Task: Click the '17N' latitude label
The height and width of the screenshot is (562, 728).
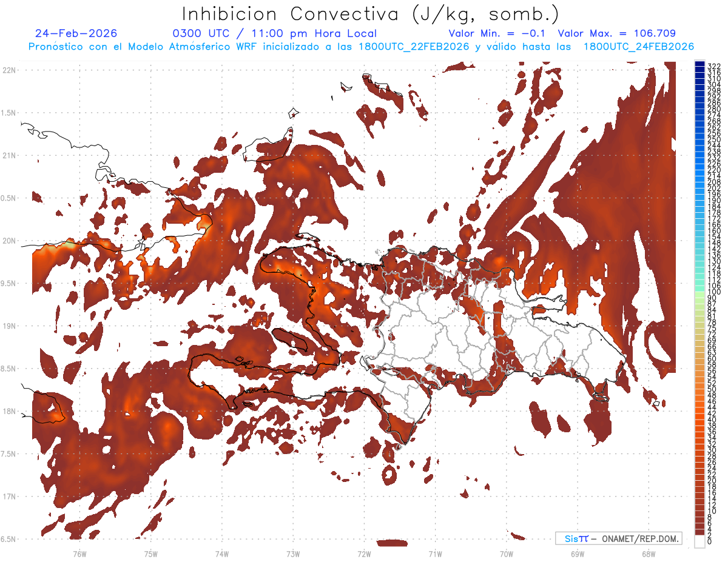Action: coord(8,497)
